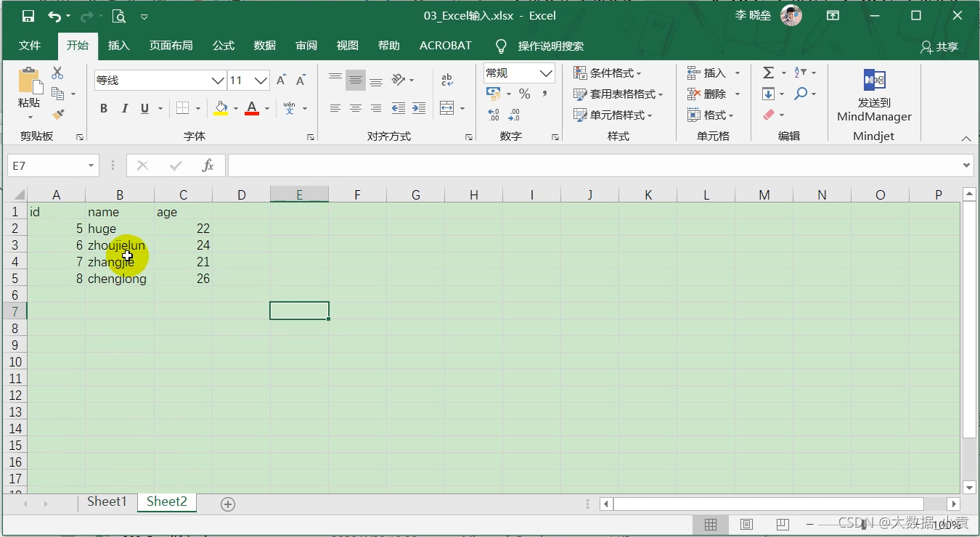This screenshot has height=537, width=980.
Task: Expand 套用表格格式 table format menu
Action: click(x=618, y=94)
